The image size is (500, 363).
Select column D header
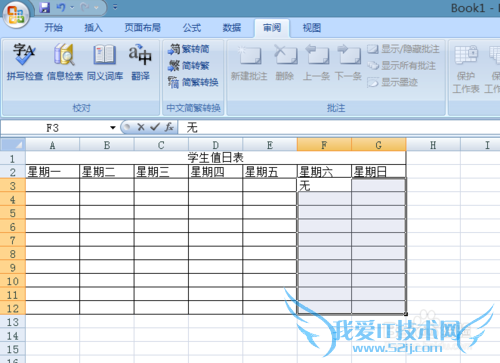click(215, 145)
